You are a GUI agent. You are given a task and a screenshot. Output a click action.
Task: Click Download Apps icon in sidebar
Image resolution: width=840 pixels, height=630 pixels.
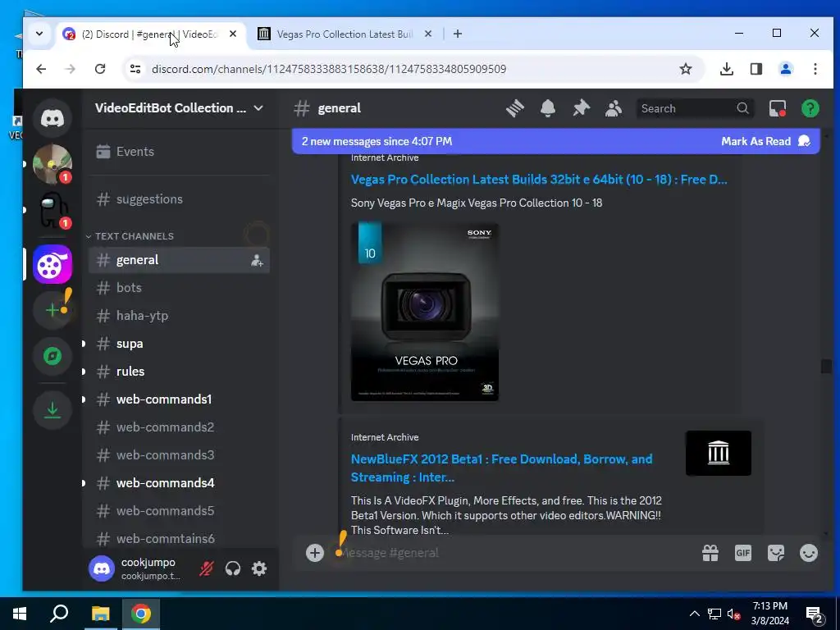[x=52, y=410]
